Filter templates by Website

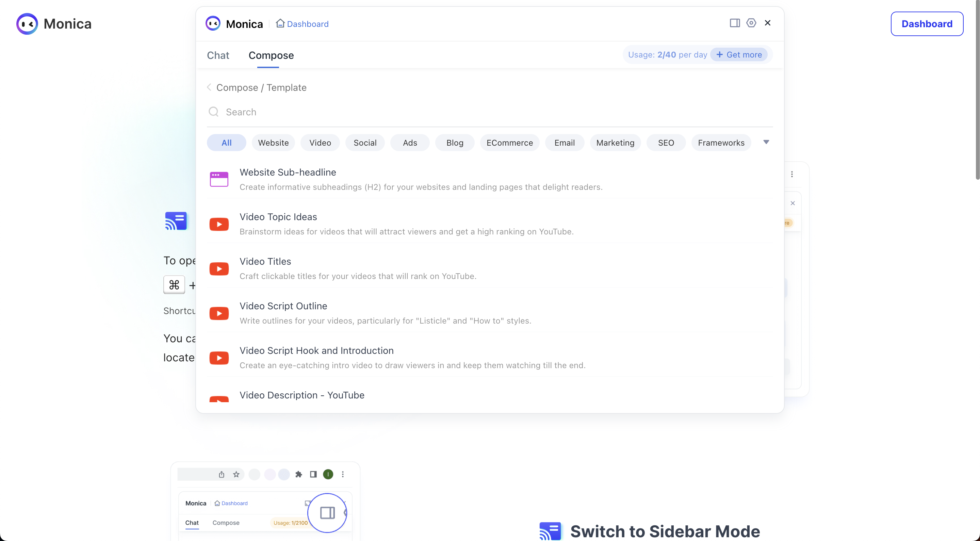273,143
